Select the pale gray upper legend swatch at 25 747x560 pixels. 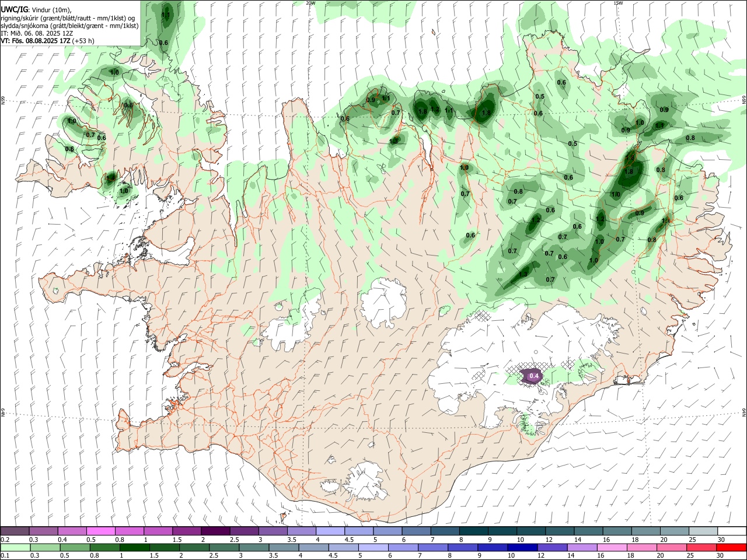click(704, 531)
